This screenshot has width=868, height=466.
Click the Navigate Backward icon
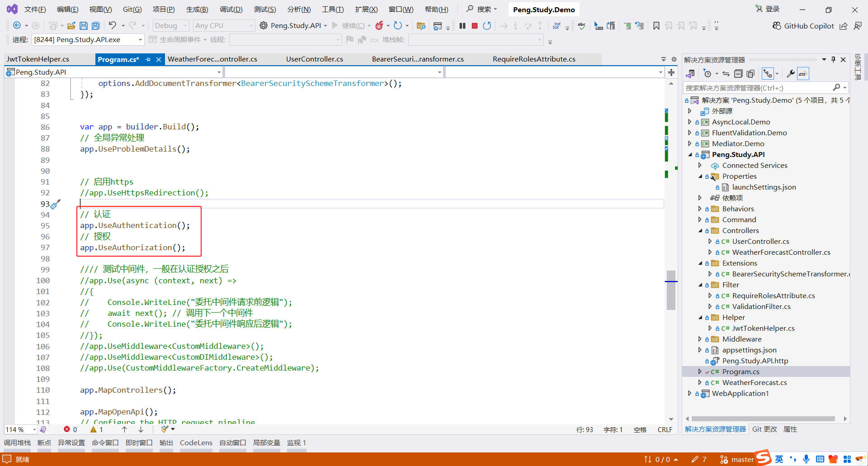17,25
